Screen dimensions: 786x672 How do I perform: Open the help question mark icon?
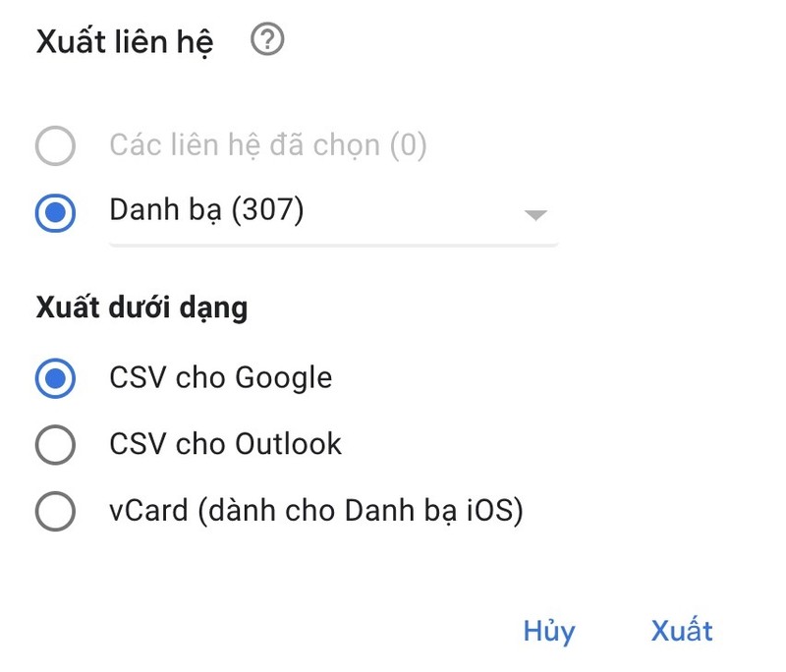pyautogui.click(x=267, y=41)
